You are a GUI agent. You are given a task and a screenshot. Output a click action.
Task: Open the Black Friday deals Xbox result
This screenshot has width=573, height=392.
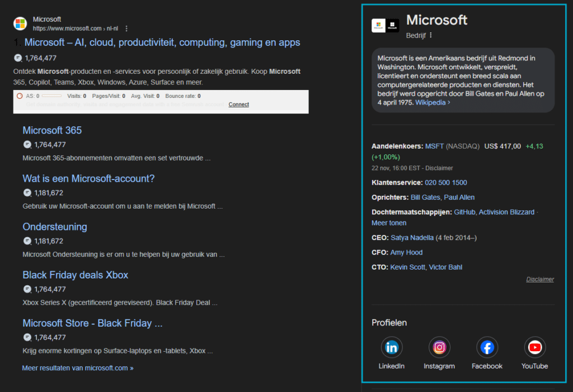click(75, 275)
